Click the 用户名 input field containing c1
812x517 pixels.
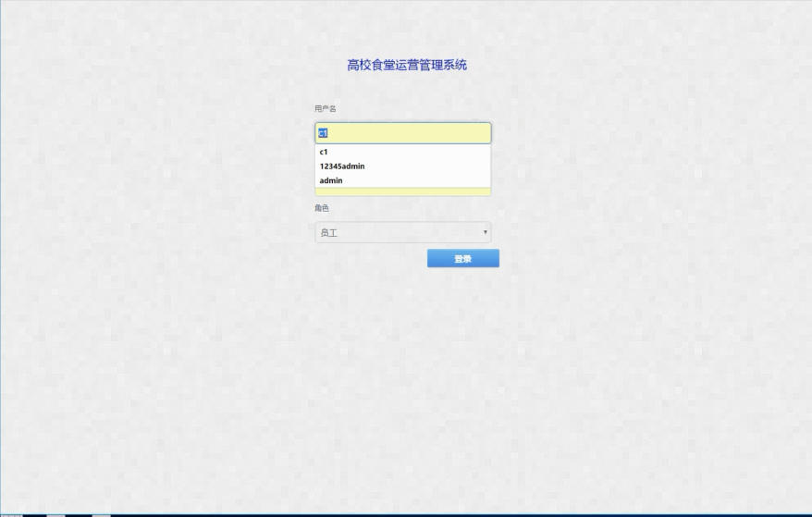coord(403,133)
